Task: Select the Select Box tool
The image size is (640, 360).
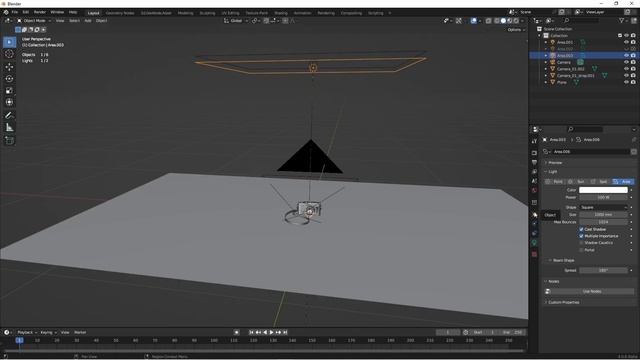Action: click(x=9, y=42)
